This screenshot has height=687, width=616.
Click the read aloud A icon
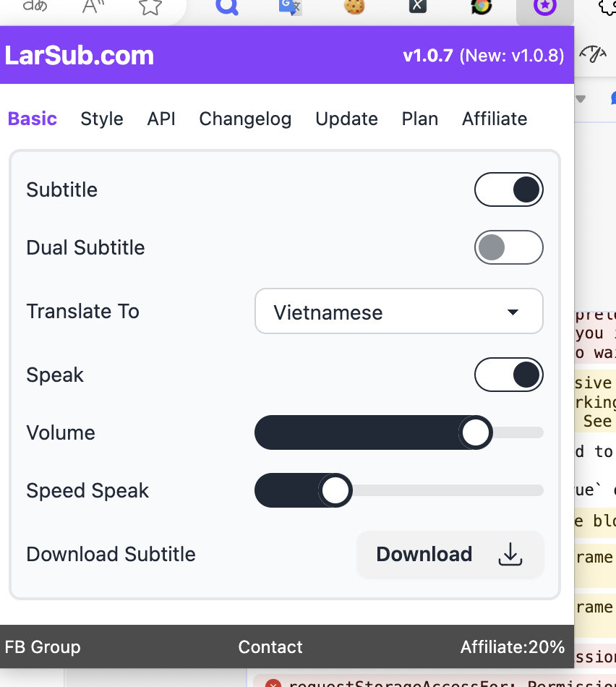coord(93,6)
